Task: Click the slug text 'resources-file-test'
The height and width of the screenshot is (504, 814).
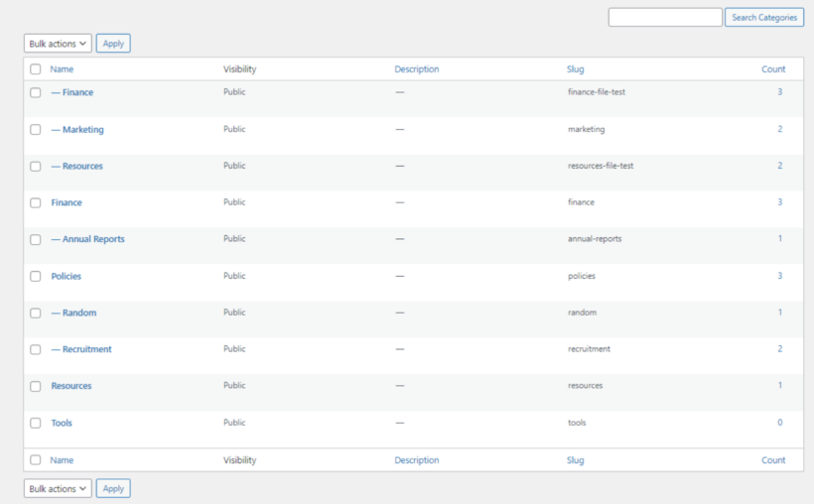Action: click(x=601, y=166)
